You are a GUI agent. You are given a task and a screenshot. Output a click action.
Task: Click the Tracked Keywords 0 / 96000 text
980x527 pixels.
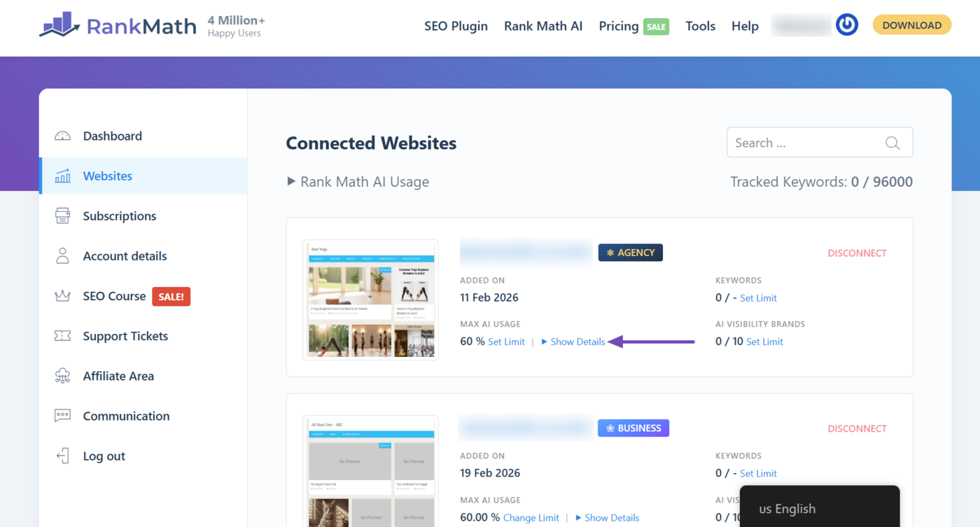[x=822, y=182]
